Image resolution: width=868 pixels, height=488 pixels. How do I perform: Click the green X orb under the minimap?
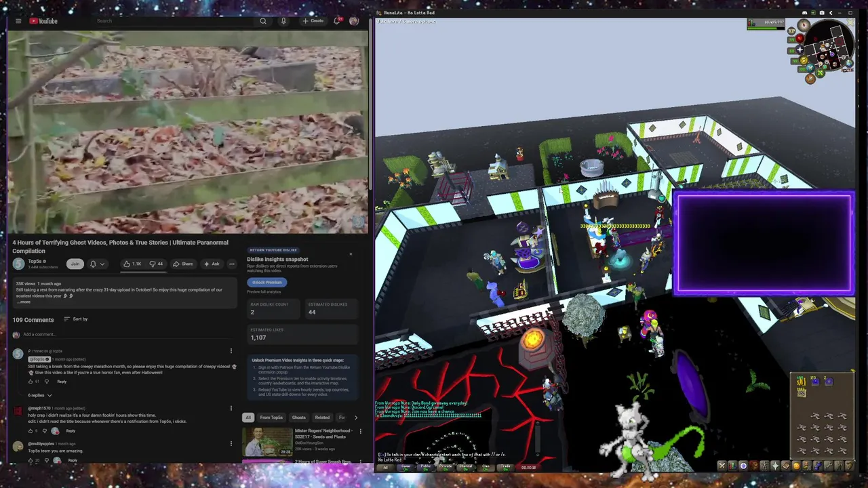(820, 73)
